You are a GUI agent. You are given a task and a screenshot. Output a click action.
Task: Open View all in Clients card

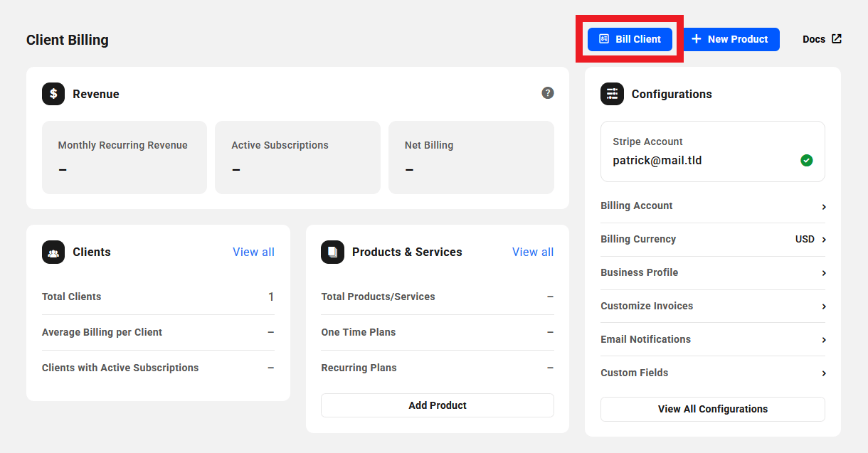[x=253, y=252]
